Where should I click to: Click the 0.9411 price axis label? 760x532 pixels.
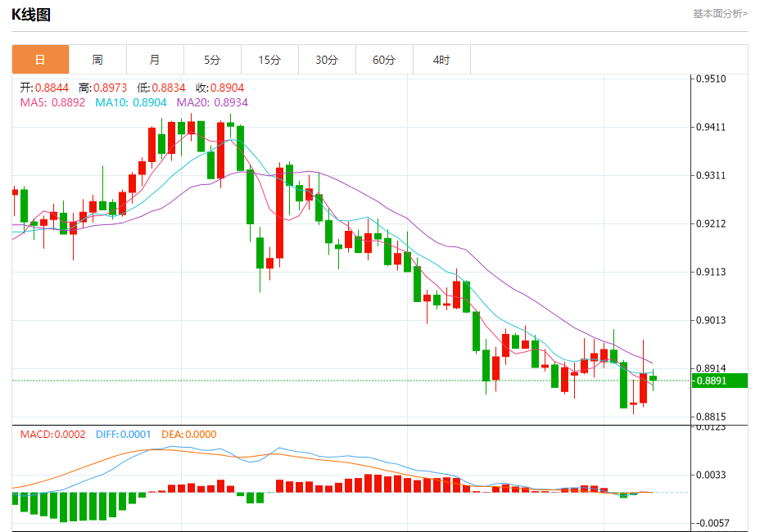pos(711,127)
